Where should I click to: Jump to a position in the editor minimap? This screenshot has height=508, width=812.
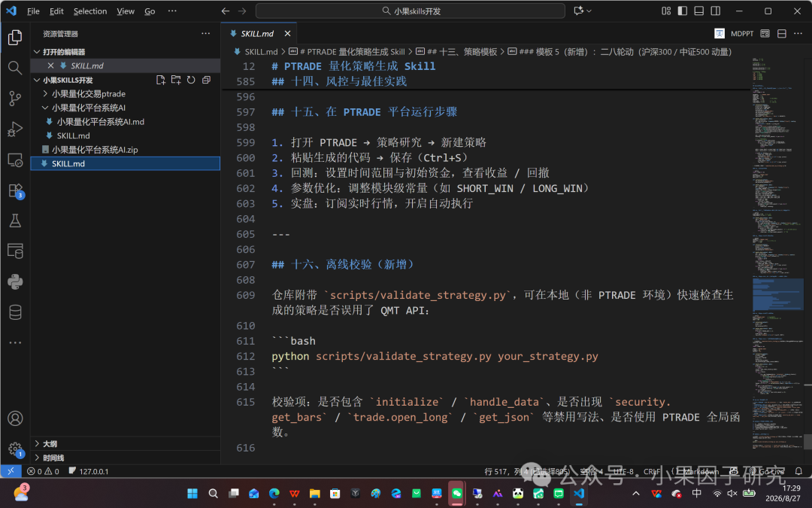click(777, 254)
